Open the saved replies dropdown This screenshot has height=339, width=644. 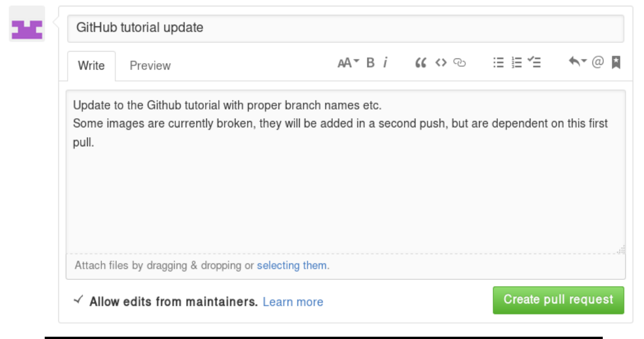click(x=578, y=62)
